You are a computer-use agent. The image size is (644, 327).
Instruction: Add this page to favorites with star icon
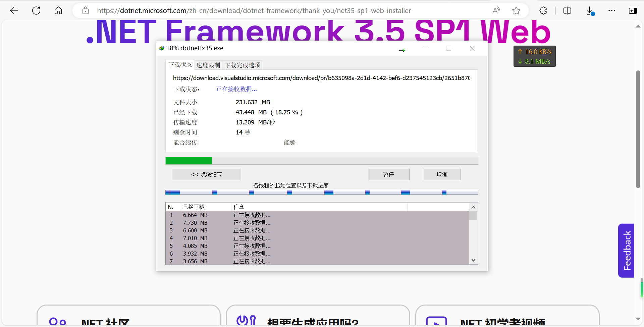pos(516,10)
